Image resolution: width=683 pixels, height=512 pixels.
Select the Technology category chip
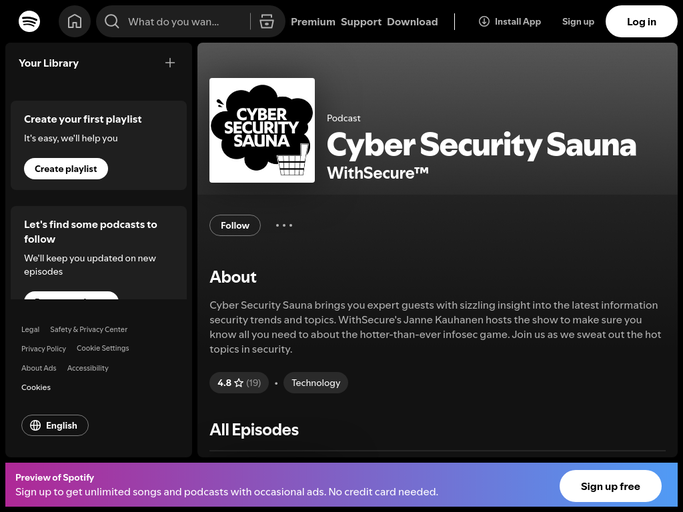(x=315, y=383)
